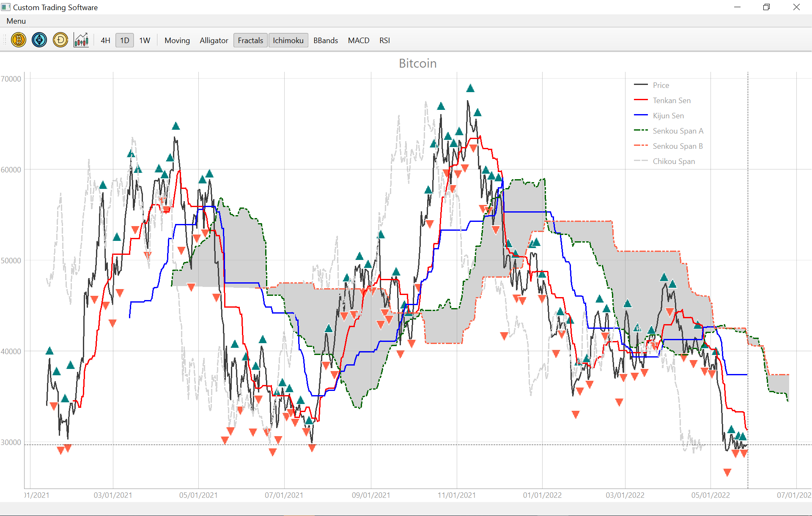The width and height of the screenshot is (812, 516).
Task: Enable the MACD indicator
Action: [x=359, y=41]
